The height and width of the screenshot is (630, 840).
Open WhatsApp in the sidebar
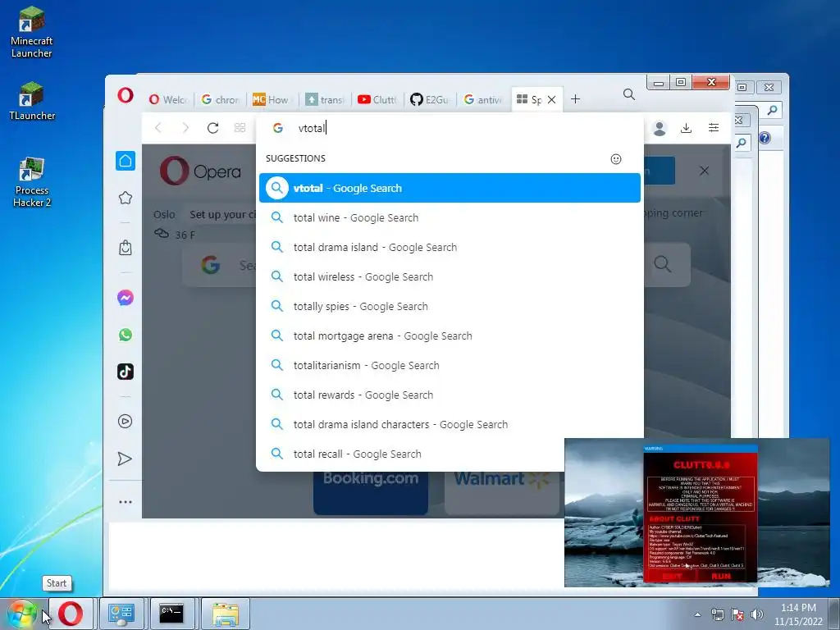pyautogui.click(x=126, y=335)
